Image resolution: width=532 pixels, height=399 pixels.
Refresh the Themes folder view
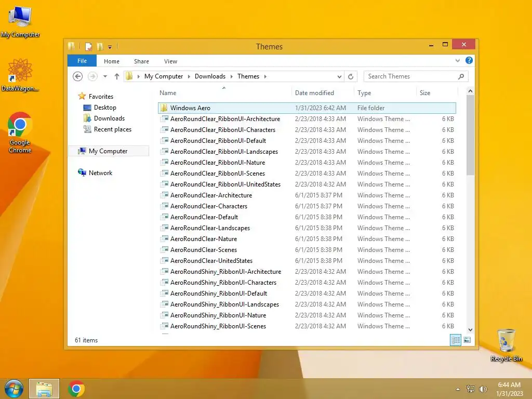click(x=351, y=77)
